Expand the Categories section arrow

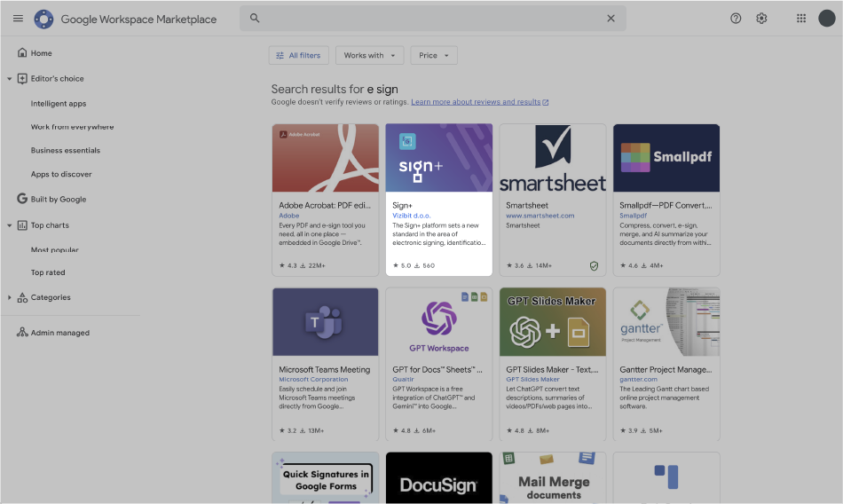(x=9, y=297)
